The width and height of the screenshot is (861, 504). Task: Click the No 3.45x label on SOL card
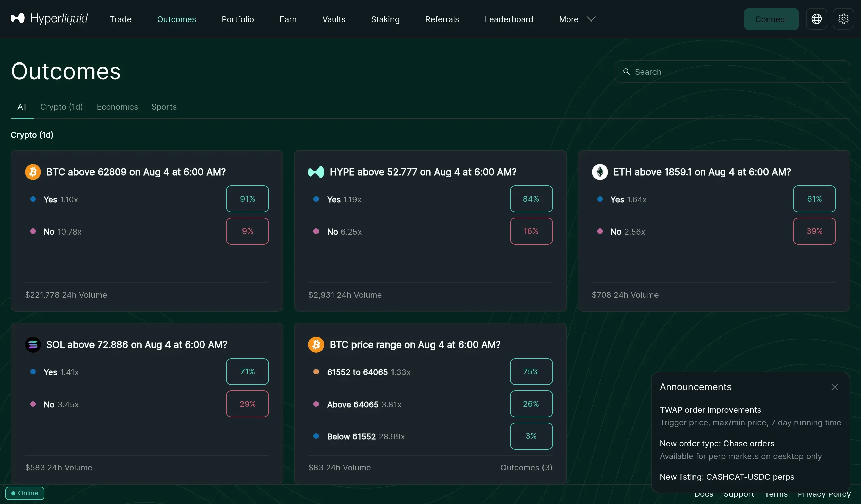(61, 404)
